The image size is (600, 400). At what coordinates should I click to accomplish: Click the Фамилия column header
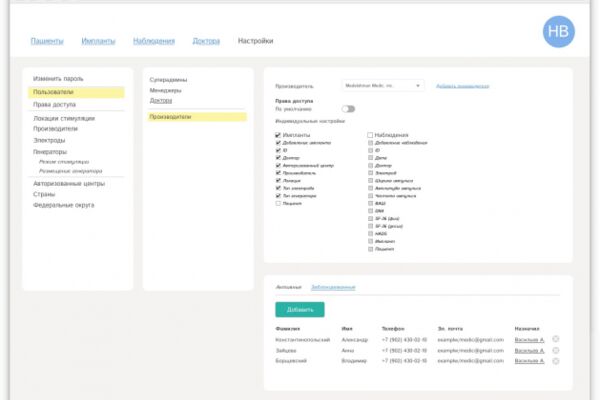(288, 329)
